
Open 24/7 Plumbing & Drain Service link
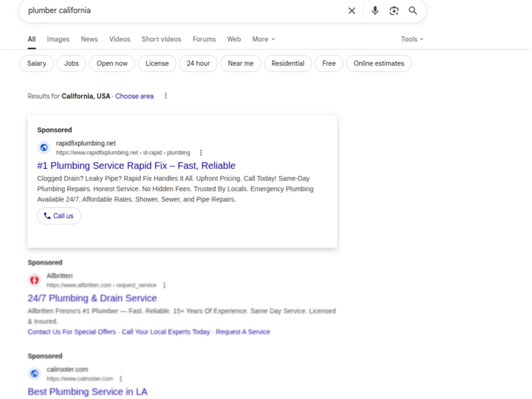coord(92,298)
